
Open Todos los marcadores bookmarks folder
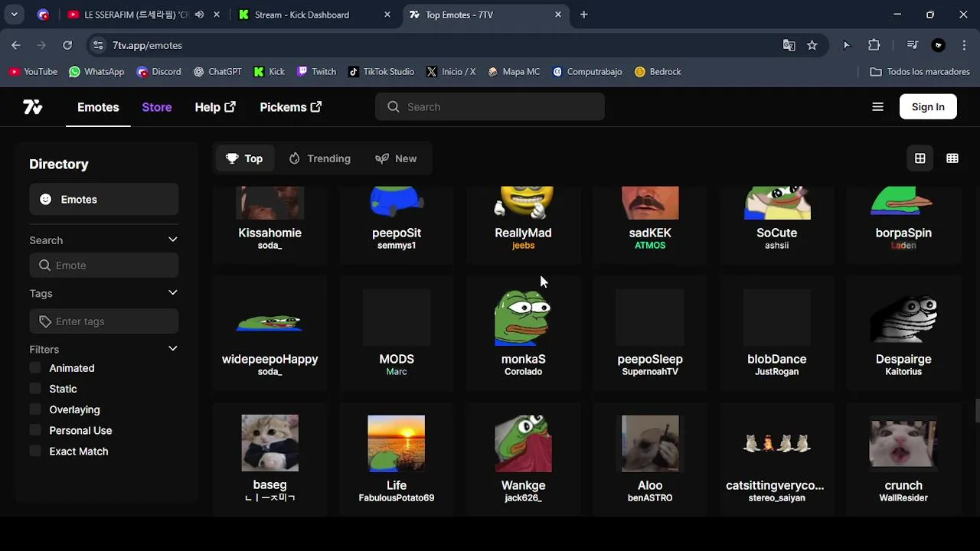[920, 72]
